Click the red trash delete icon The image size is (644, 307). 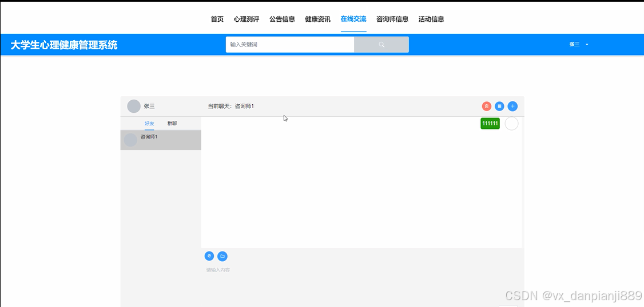coord(487,106)
